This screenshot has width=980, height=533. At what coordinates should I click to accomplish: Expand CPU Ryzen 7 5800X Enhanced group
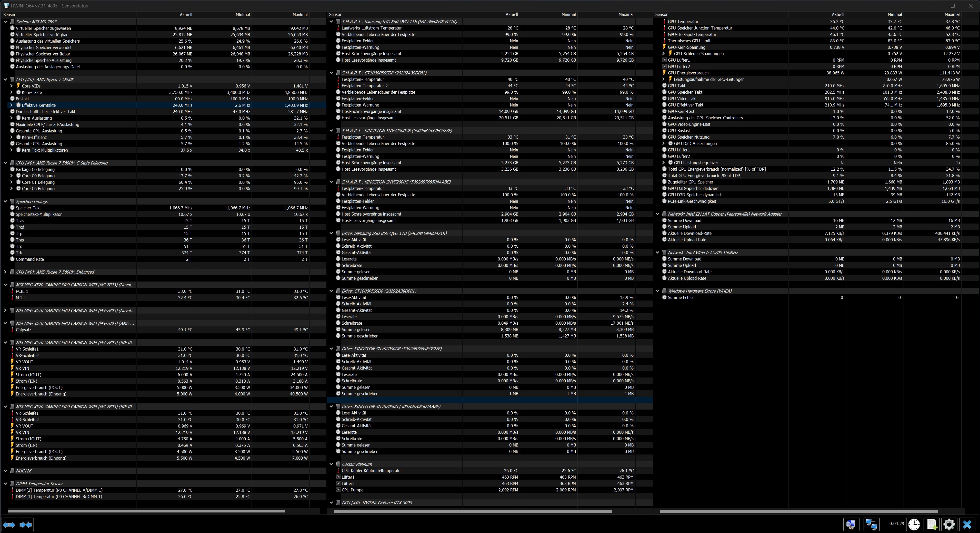click(5, 272)
